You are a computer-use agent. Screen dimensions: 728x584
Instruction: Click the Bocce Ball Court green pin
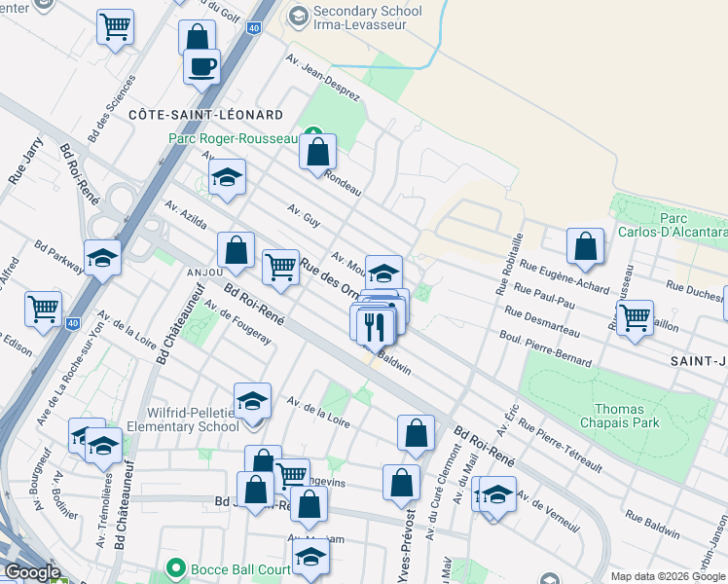176,568
